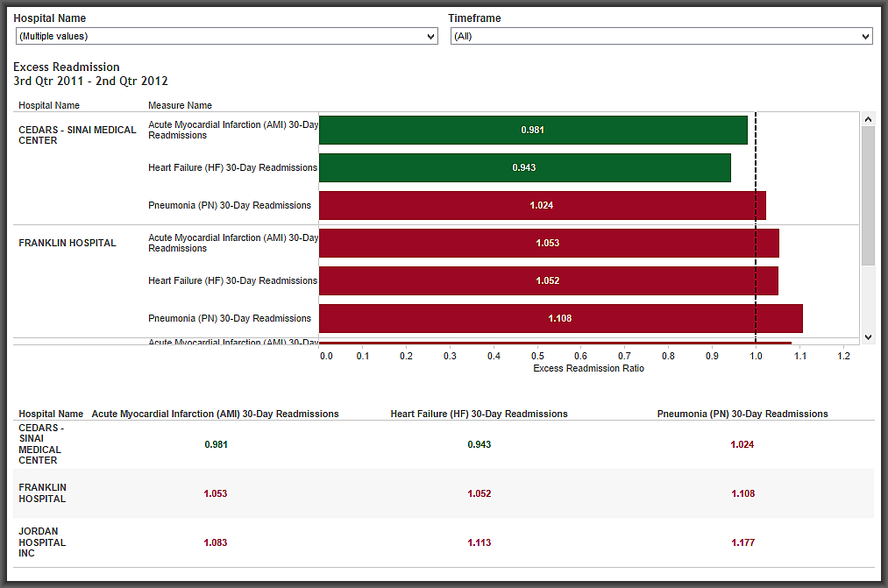Click table value 1.024 for Cedars-Sinai PN
888x588 pixels.
[742, 445]
